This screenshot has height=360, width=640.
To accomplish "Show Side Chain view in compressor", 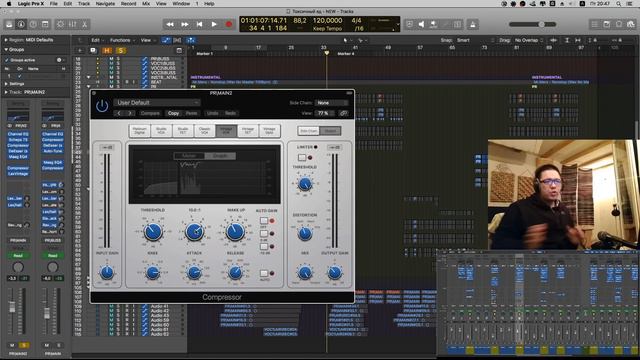I will point(309,131).
